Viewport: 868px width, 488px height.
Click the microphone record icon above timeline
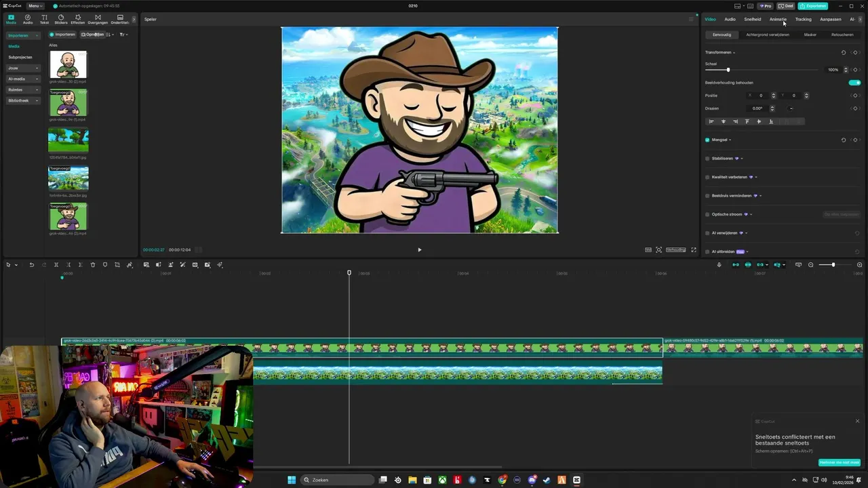click(719, 265)
